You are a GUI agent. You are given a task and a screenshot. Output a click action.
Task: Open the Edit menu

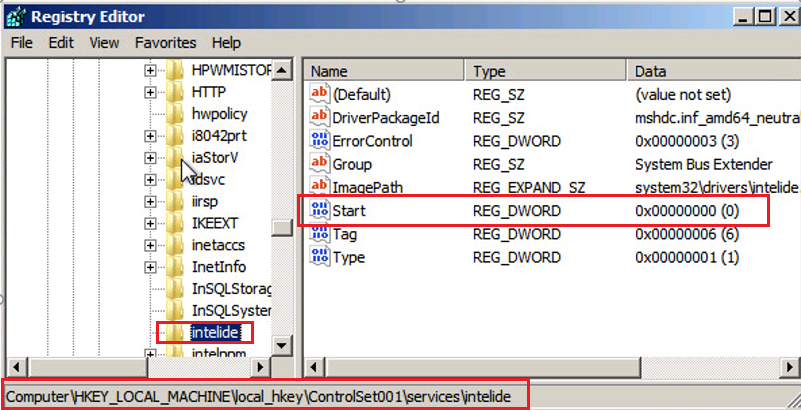(61, 43)
